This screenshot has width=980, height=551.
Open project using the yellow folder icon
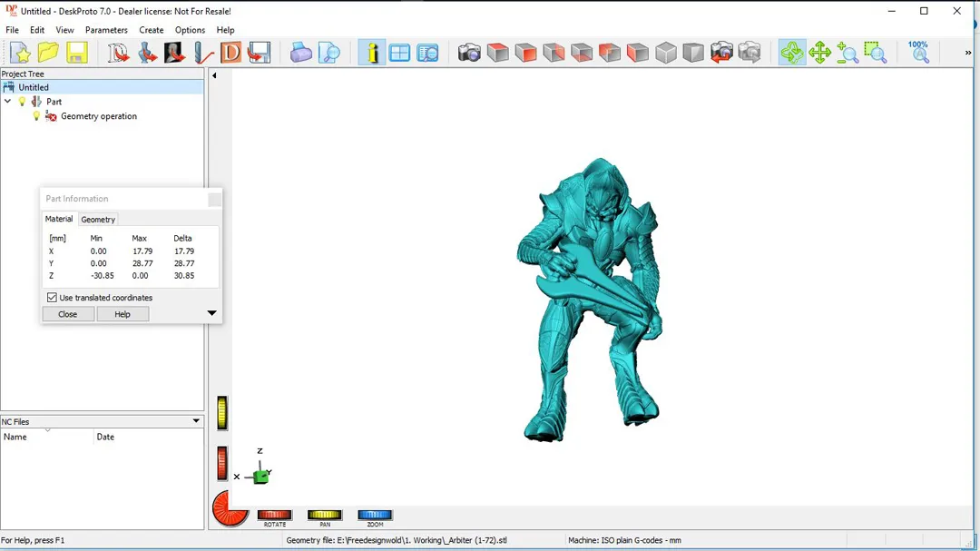48,53
